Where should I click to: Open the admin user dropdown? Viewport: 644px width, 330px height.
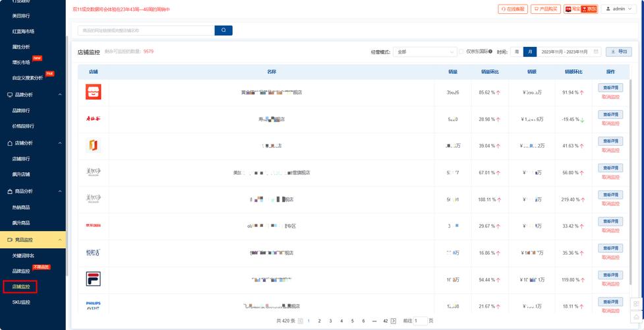pyautogui.click(x=619, y=9)
